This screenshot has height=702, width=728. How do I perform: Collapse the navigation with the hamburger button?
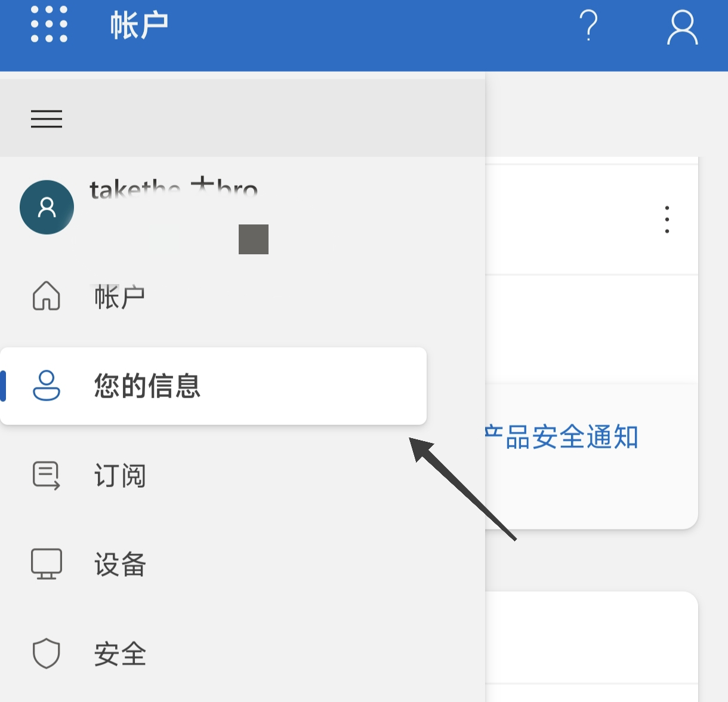(47, 119)
